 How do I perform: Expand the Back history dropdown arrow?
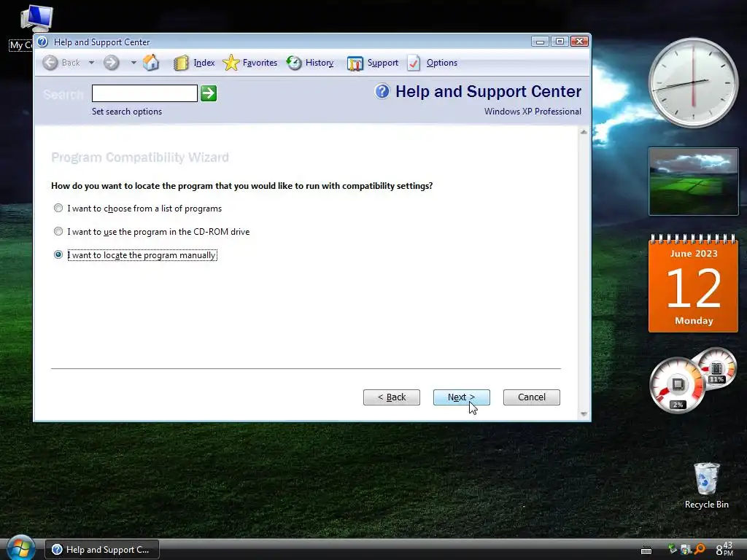tap(91, 63)
